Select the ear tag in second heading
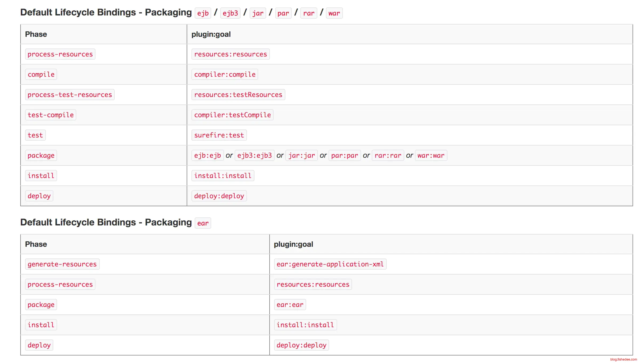 point(203,223)
